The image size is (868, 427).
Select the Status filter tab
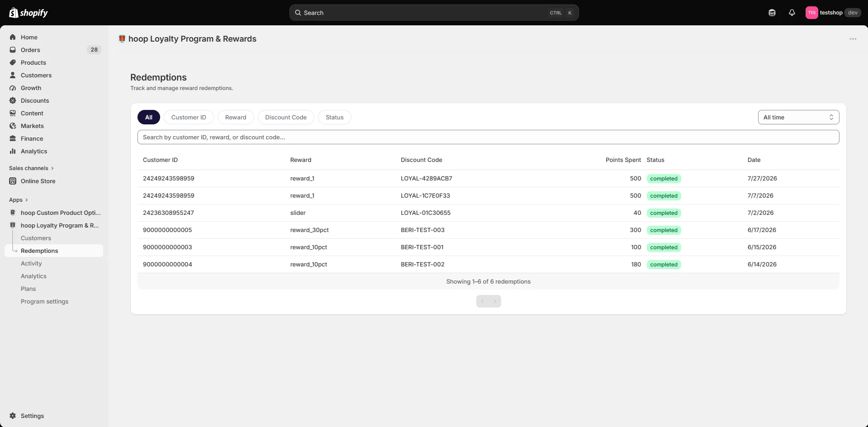(335, 117)
